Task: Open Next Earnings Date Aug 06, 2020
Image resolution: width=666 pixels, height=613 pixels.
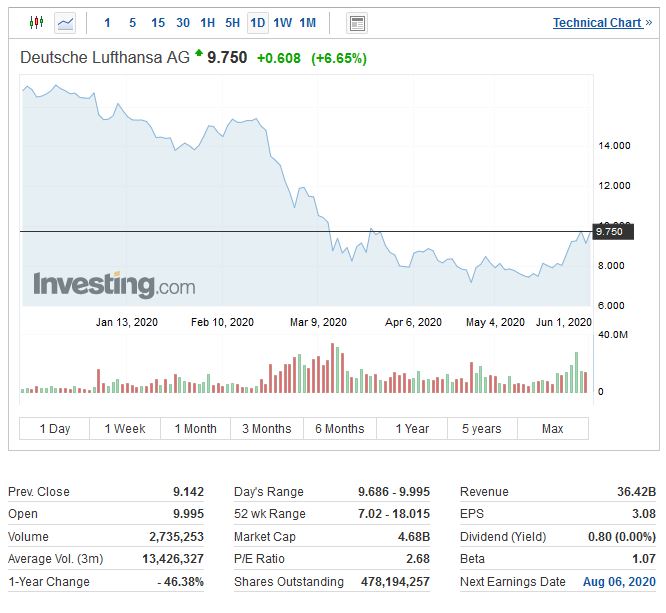Action: point(619,582)
